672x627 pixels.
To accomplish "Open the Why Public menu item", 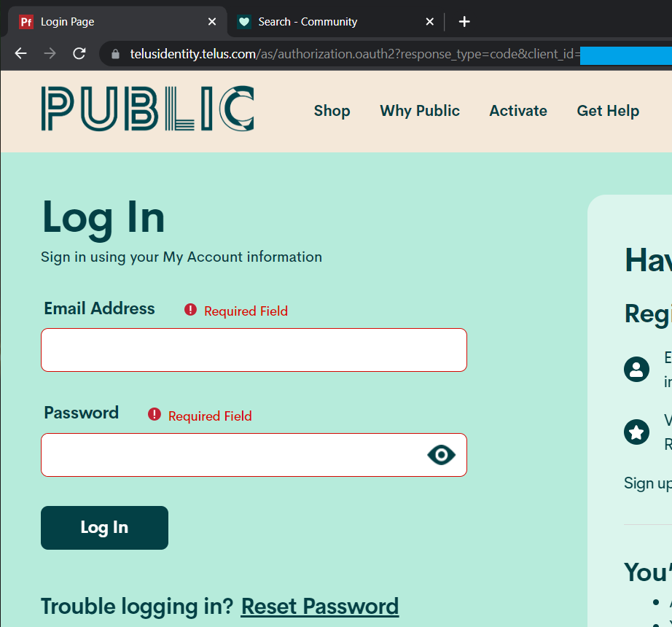I will 420,111.
